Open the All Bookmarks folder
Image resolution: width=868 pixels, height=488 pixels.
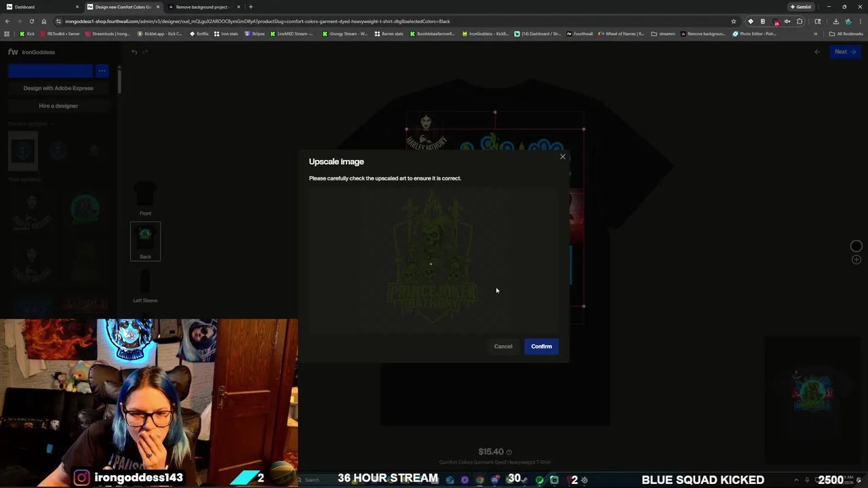(x=846, y=33)
